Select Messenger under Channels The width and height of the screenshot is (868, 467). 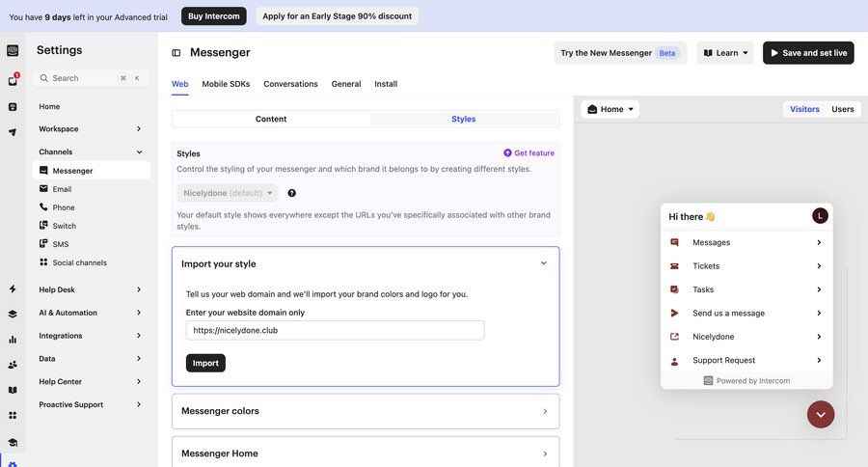tap(91, 170)
